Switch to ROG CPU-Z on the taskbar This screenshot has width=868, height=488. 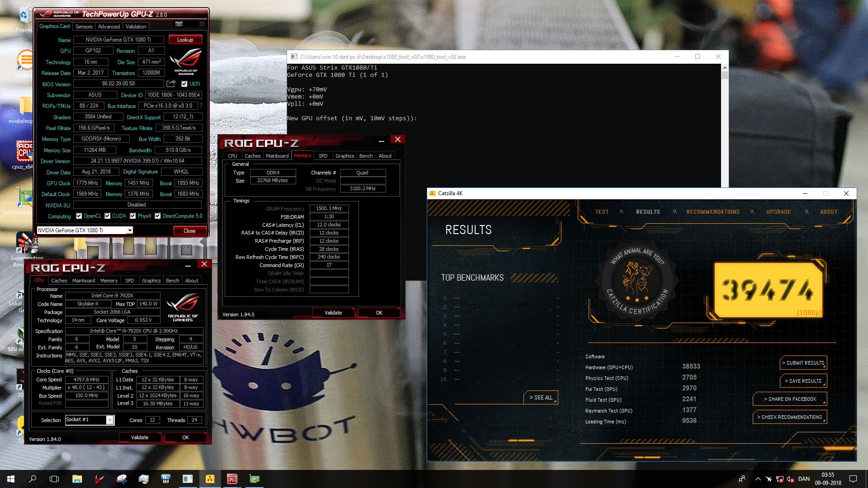[x=232, y=479]
